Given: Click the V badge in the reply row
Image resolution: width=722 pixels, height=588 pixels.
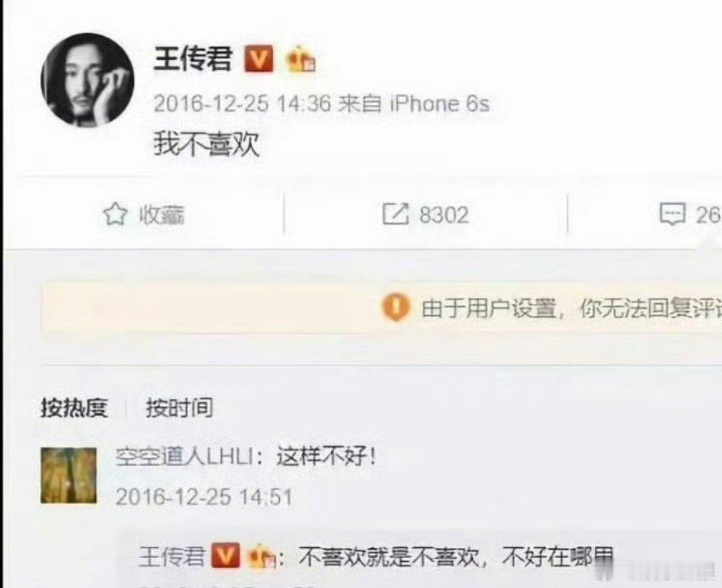Looking at the screenshot, I should pyautogui.click(x=225, y=556).
